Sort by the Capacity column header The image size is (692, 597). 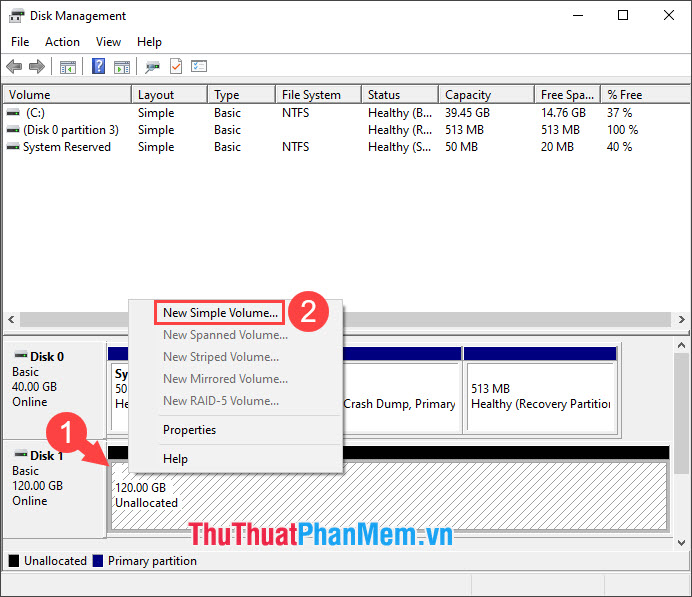[x=487, y=95]
